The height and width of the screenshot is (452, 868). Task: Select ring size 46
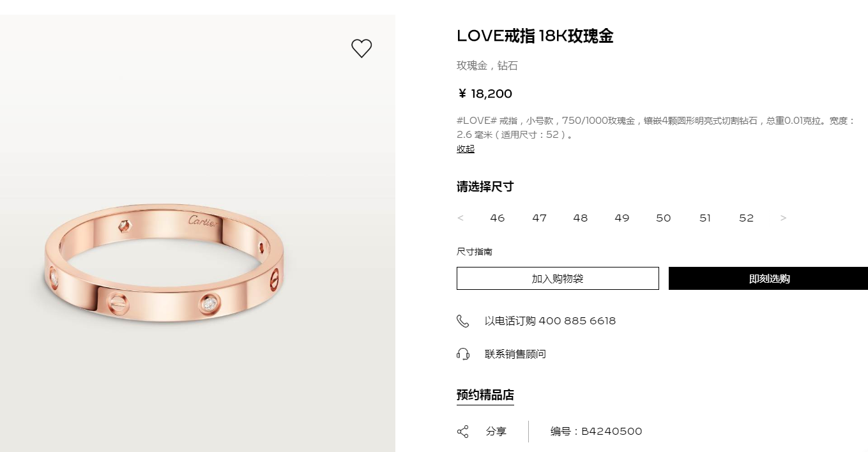[x=498, y=218]
